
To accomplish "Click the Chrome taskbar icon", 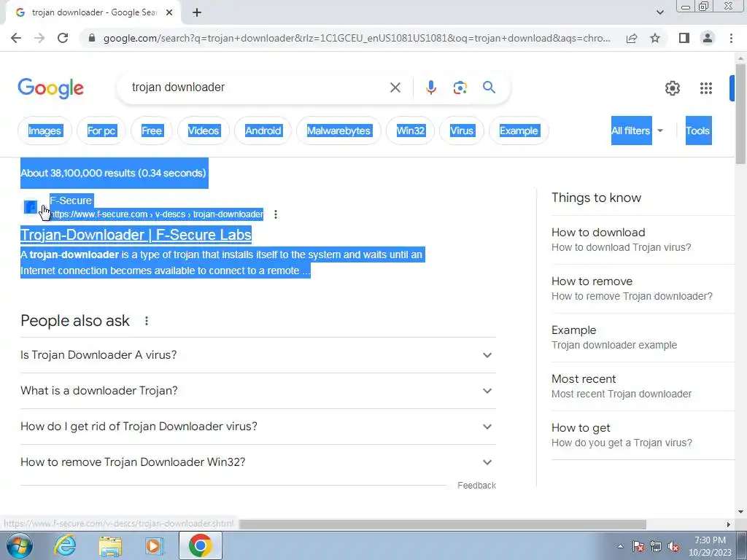I will click(x=201, y=545).
